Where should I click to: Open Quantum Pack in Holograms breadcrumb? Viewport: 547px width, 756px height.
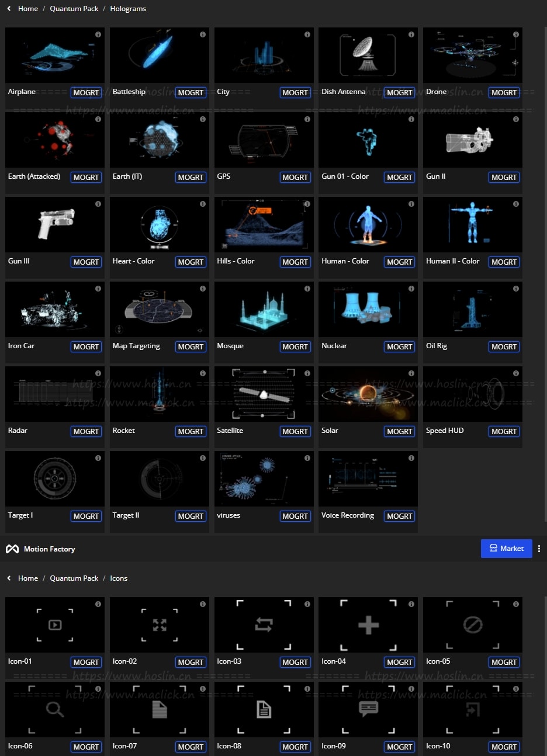click(74, 9)
